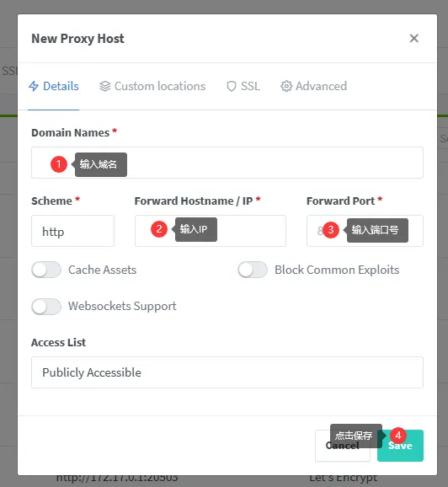This screenshot has height=487, width=448.
Task: Click the red step 4 marker
Action: pyautogui.click(x=398, y=436)
